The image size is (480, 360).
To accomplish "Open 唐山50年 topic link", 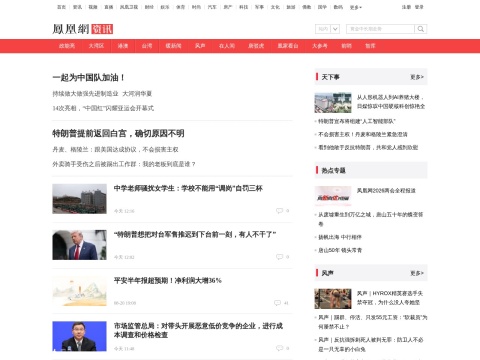I will tap(340, 250).
